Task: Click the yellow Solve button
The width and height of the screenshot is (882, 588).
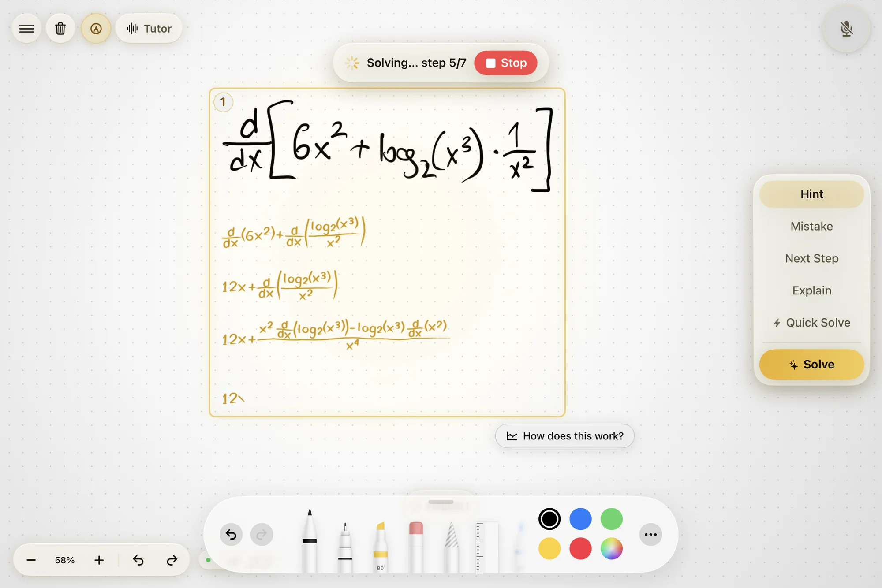Action: click(811, 365)
